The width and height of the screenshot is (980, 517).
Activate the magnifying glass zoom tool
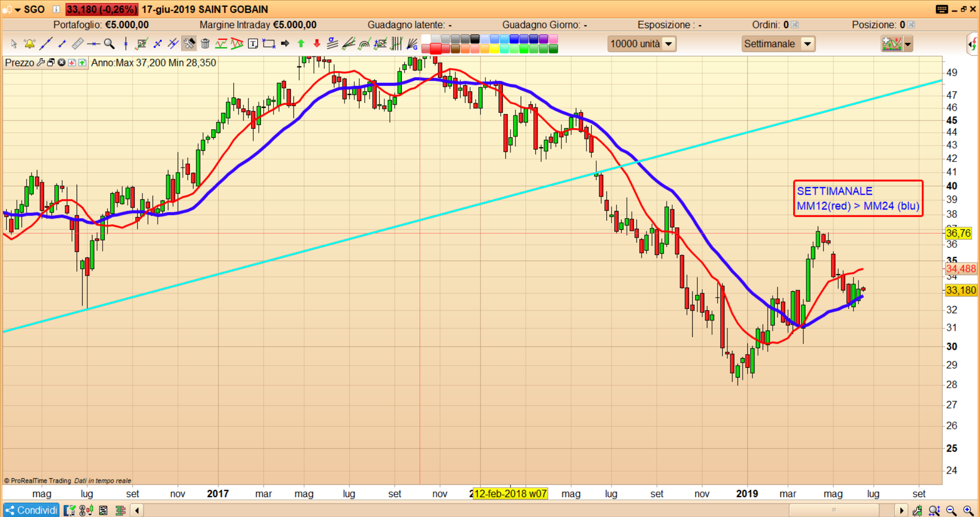click(109, 44)
